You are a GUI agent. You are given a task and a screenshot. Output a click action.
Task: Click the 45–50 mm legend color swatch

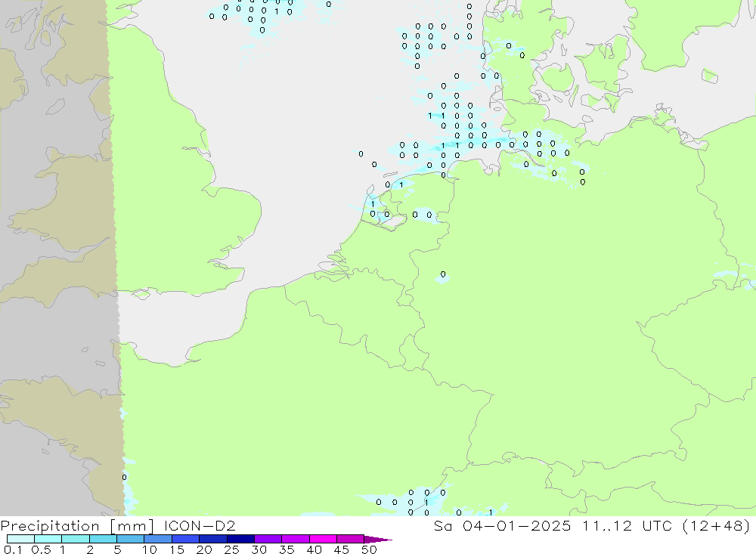[x=350, y=539]
